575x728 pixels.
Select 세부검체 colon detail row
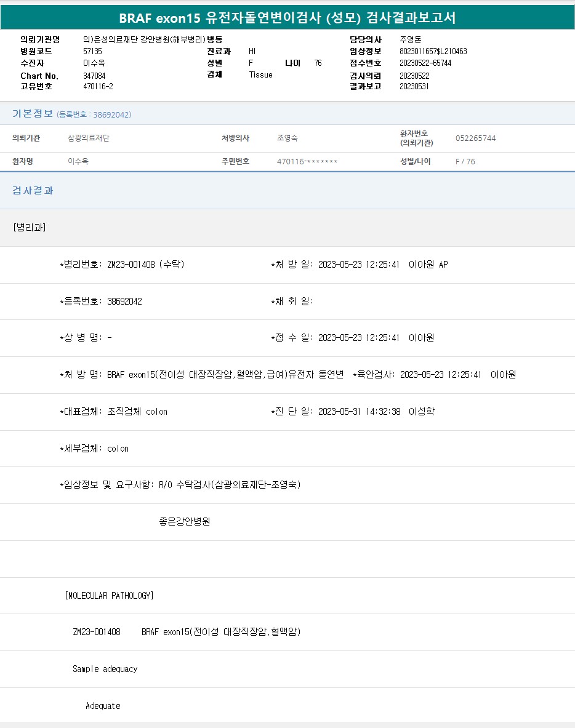point(94,449)
